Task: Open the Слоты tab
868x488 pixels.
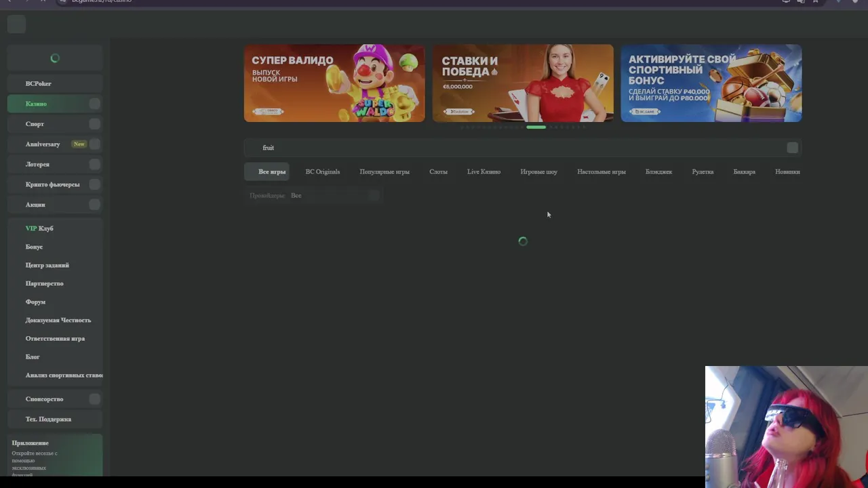Action: tap(438, 171)
